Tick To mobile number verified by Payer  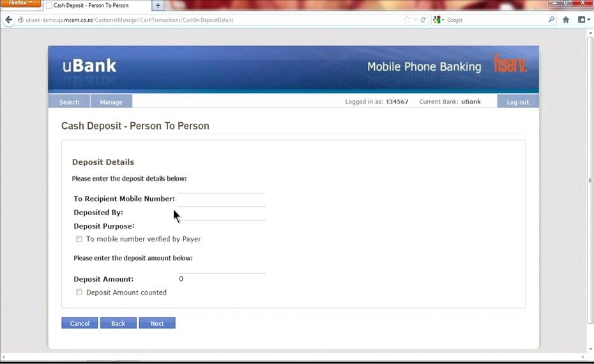tap(79, 239)
